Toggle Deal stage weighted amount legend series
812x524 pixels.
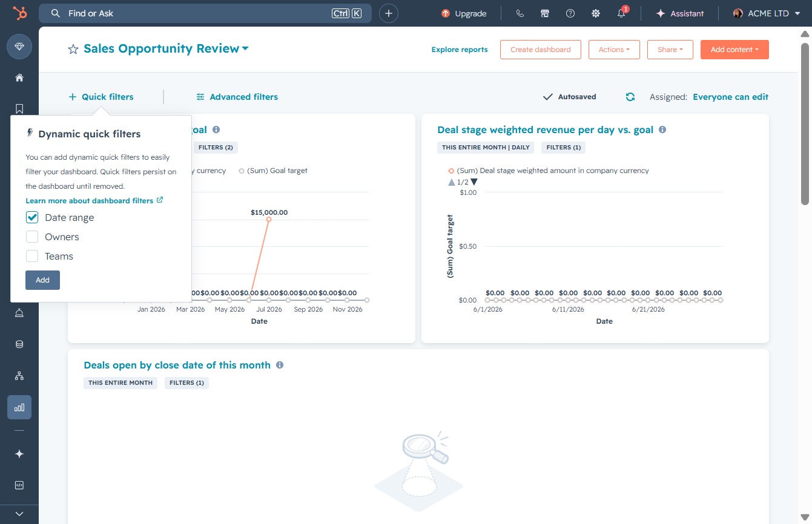[549, 171]
